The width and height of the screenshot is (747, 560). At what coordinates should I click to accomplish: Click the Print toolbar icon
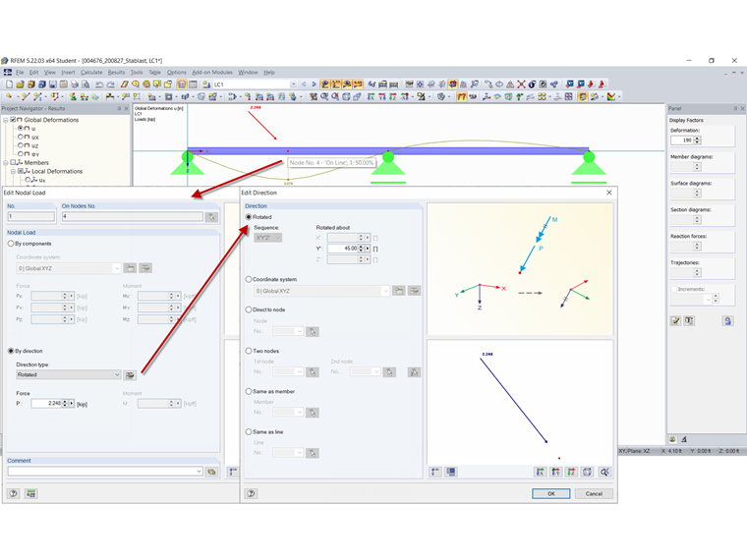(75, 84)
